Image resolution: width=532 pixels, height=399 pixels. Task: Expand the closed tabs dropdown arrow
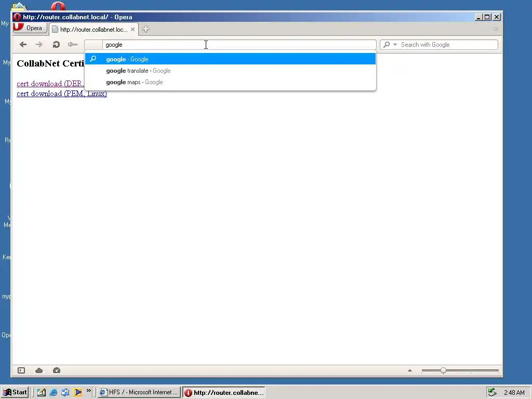(496, 30)
